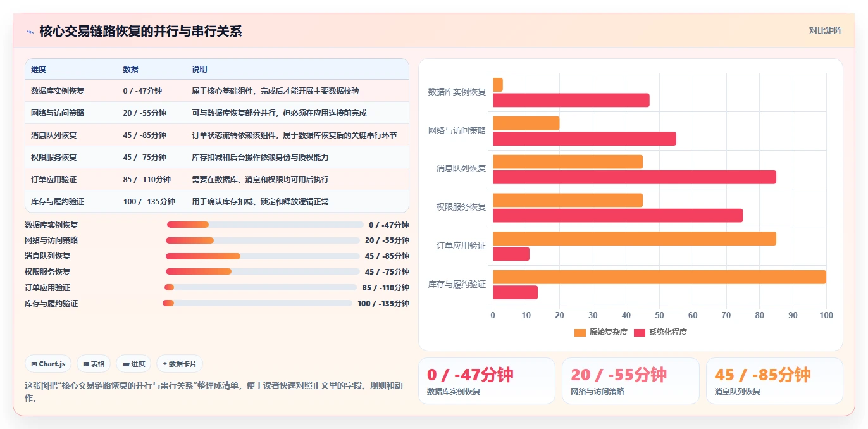Select 网络与访问策略 cell in the table

click(58, 113)
